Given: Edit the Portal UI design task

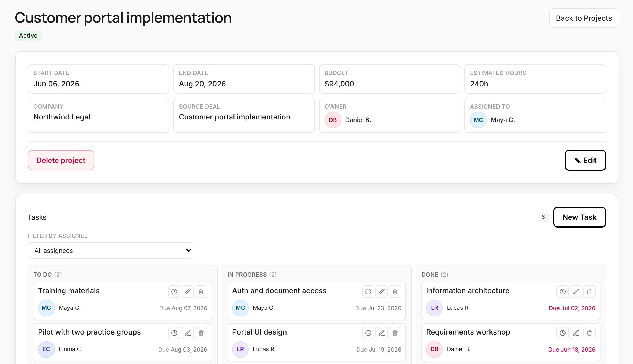Looking at the screenshot, I should tap(382, 333).
